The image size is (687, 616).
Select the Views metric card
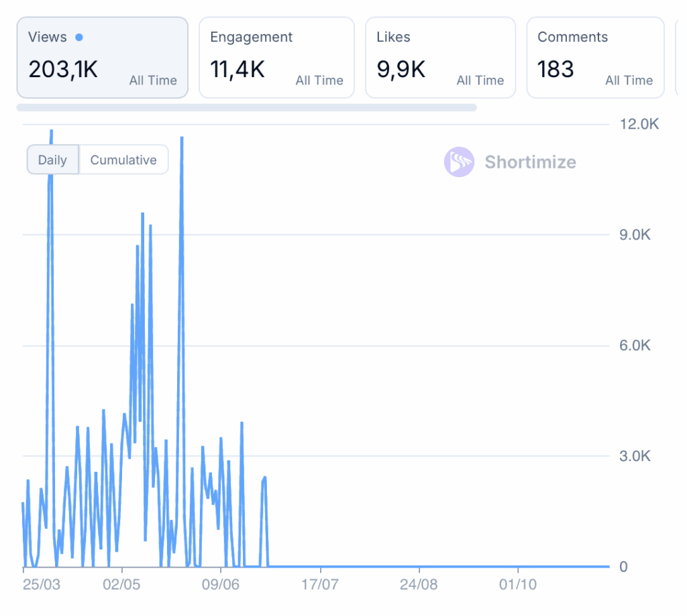[102, 58]
